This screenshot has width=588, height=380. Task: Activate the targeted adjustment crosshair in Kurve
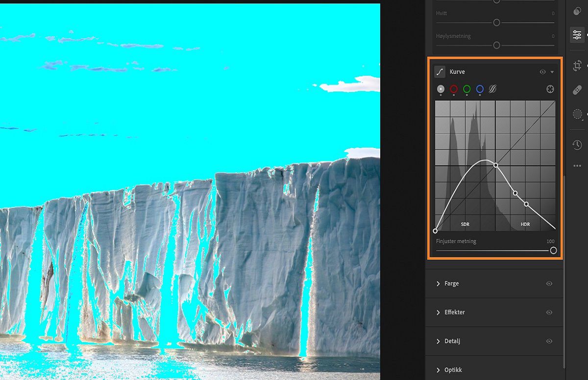click(x=551, y=89)
